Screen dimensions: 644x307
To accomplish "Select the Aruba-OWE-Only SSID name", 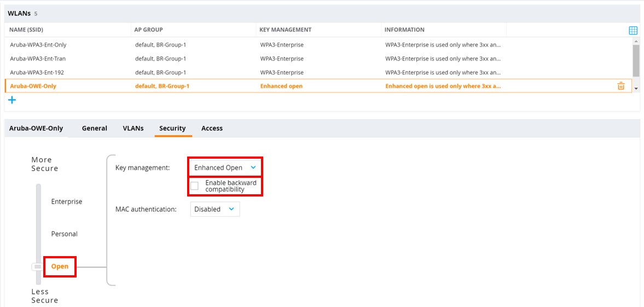I will click(x=33, y=86).
